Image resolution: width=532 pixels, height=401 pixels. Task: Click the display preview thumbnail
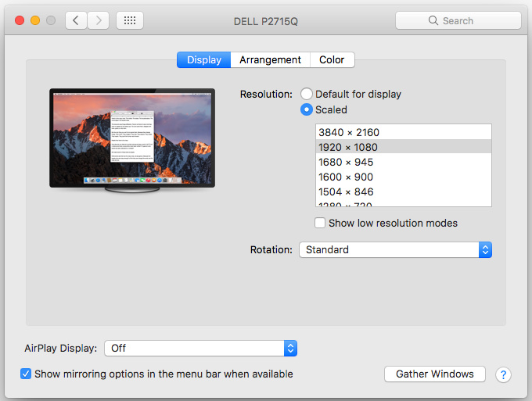[132, 141]
